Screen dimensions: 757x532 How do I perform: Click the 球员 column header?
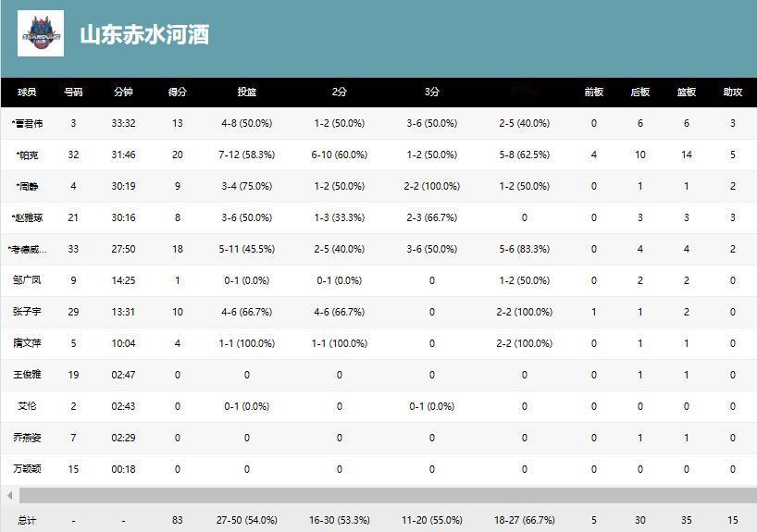tap(27, 92)
